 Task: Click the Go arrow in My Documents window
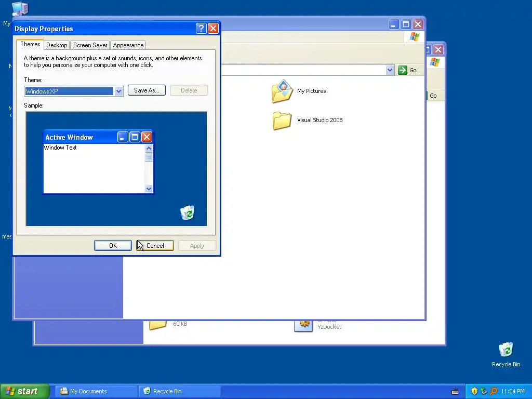pyautogui.click(x=403, y=70)
